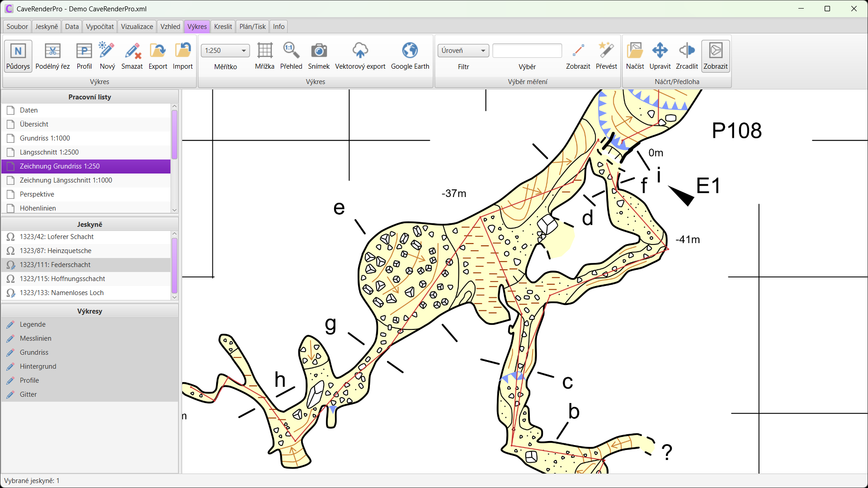Open the Vizualizace tab
868x488 pixels.
(137, 27)
